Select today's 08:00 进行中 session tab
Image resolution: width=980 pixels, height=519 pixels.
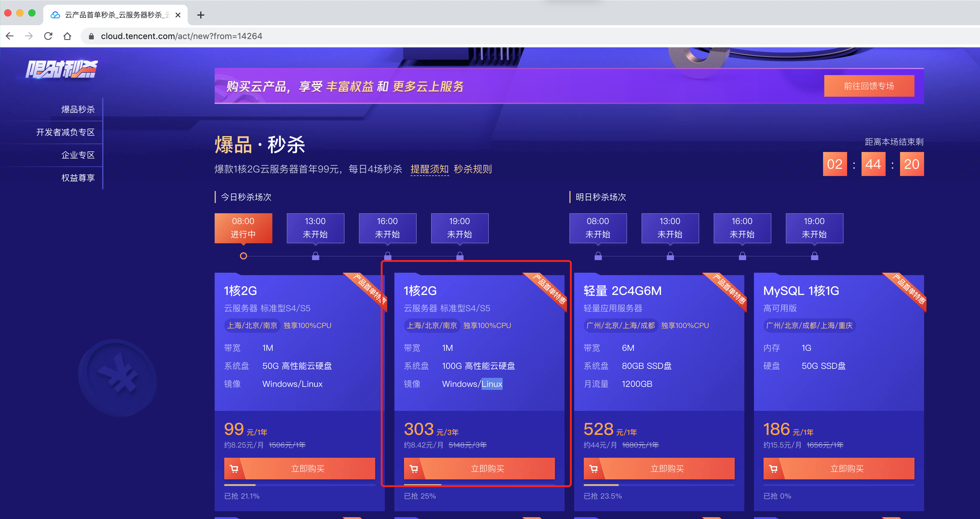coord(243,228)
